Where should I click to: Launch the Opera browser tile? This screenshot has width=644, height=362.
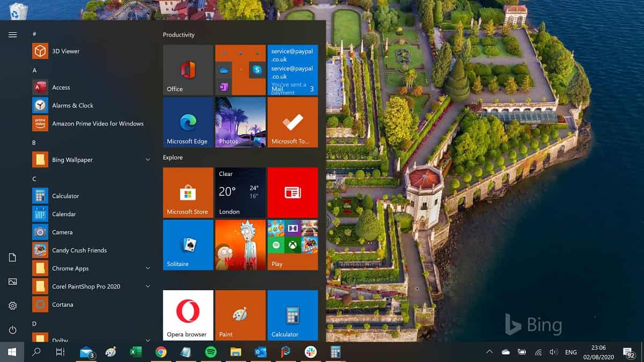coord(188,315)
